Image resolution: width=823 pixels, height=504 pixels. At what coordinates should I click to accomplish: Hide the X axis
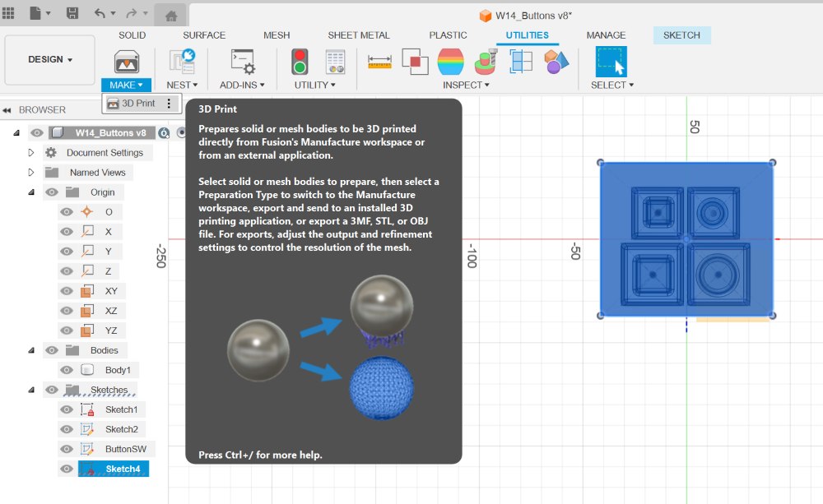(x=67, y=232)
